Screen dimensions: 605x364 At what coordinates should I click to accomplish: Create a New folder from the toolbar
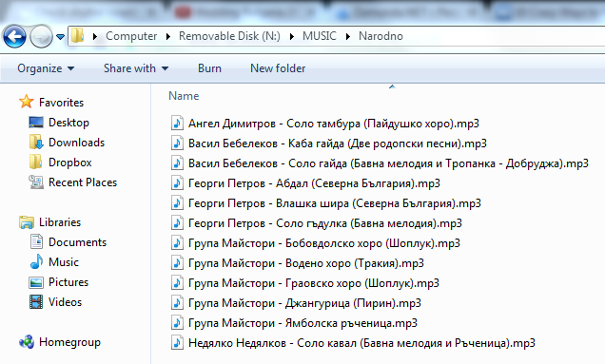click(x=278, y=68)
